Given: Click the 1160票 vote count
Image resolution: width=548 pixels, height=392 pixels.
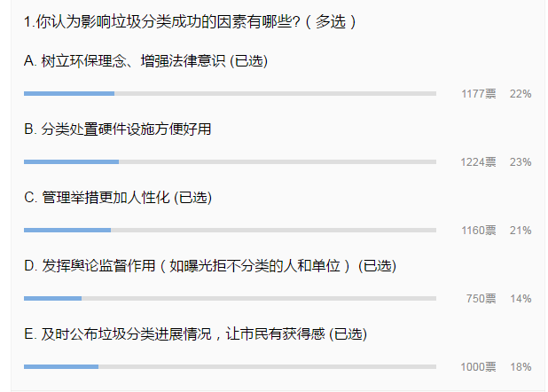Looking at the screenshot, I should 479,230.
